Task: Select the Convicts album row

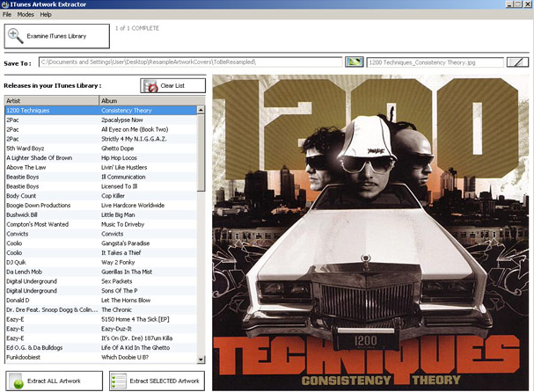Action: tap(100, 234)
